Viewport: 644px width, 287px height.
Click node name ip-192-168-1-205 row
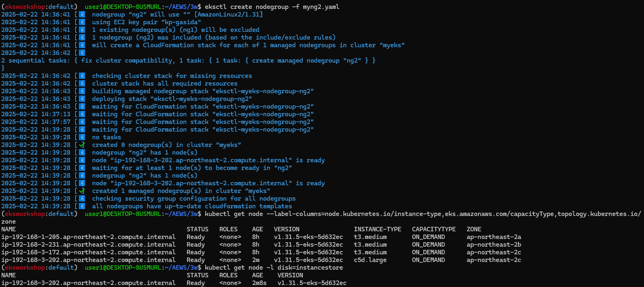click(x=88, y=237)
